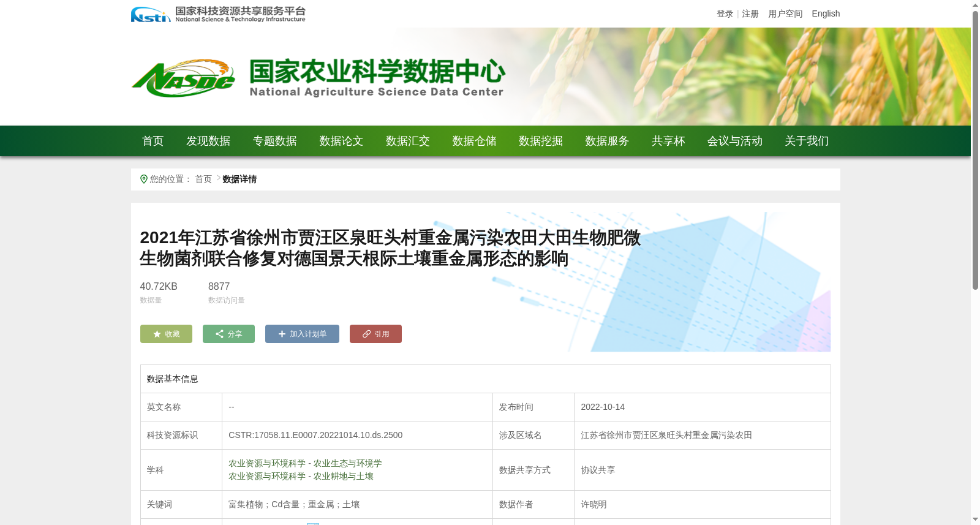The width and height of the screenshot is (980, 525).
Task: Click the 发布时间 label cell
Action: 533,407
